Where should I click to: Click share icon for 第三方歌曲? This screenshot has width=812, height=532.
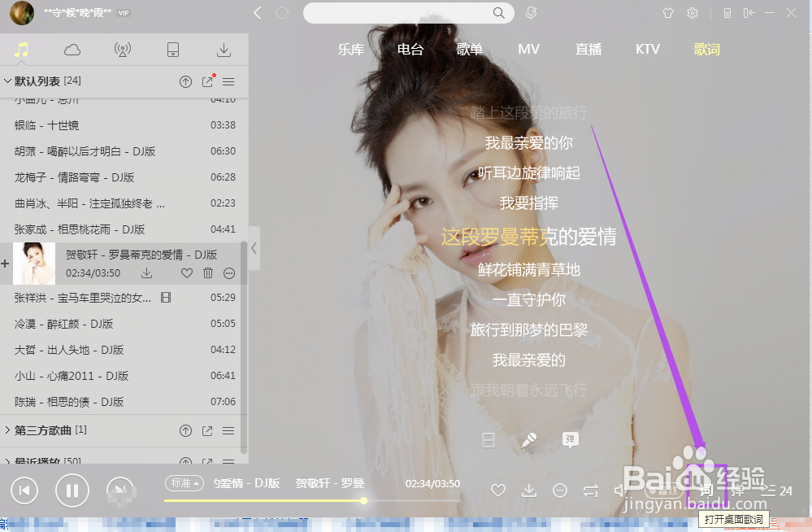(207, 430)
